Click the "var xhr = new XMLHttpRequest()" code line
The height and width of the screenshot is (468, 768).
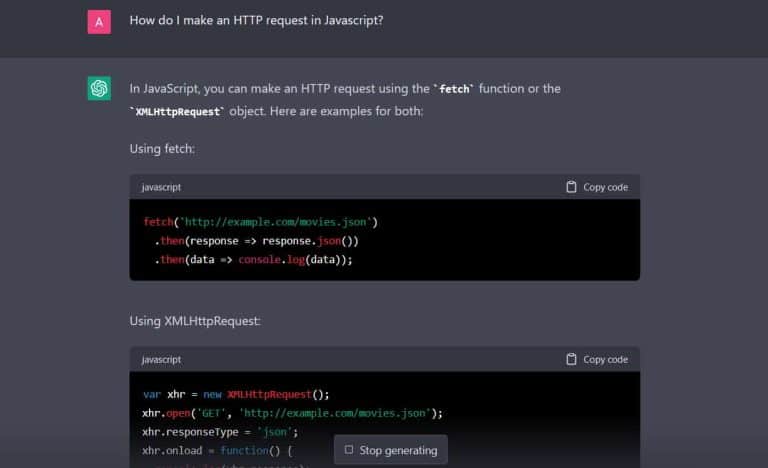236,393
